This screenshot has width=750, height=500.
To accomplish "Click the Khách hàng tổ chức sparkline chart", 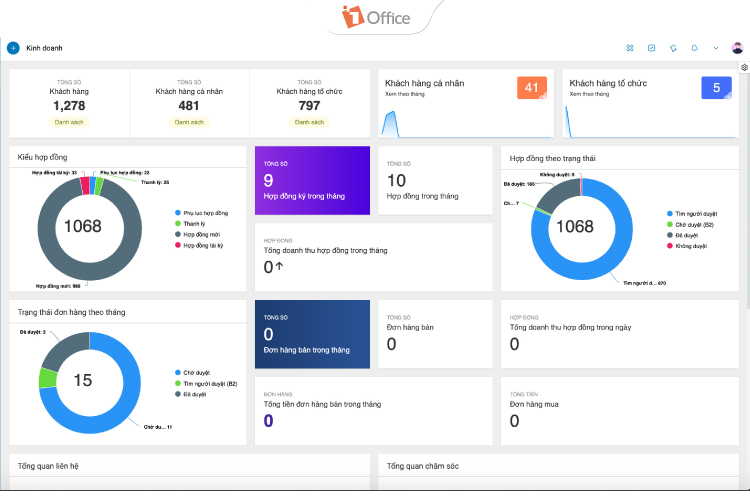I will 651,122.
